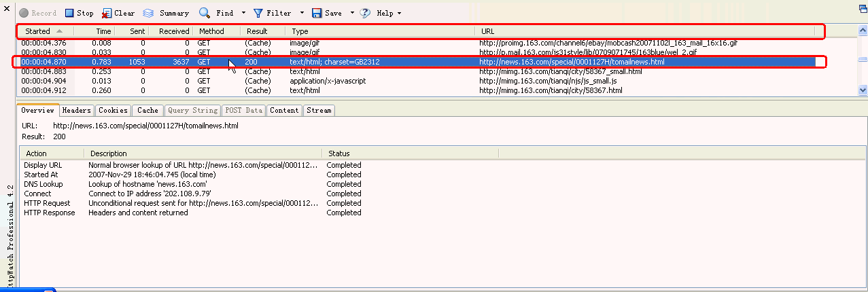Screen dimensions: 868x292
Task: Click description "Connect to IP address '202.108.9.79'"
Action: [x=150, y=194]
